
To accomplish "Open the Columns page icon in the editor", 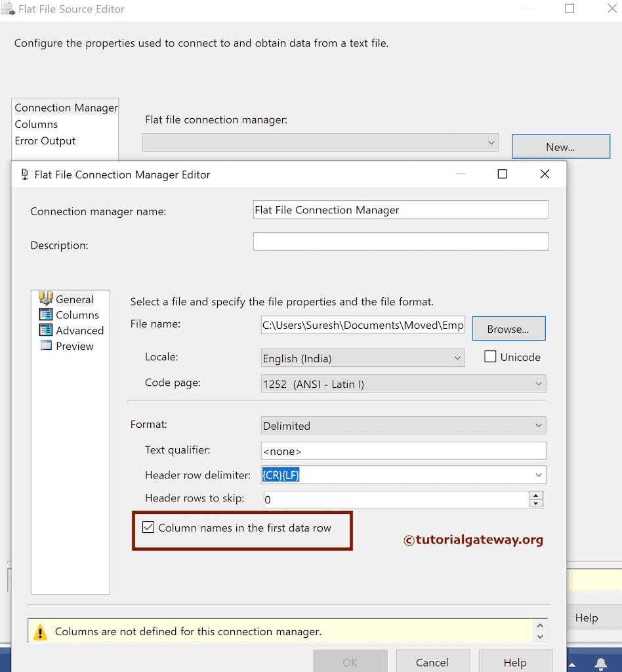I will [x=46, y=314].
